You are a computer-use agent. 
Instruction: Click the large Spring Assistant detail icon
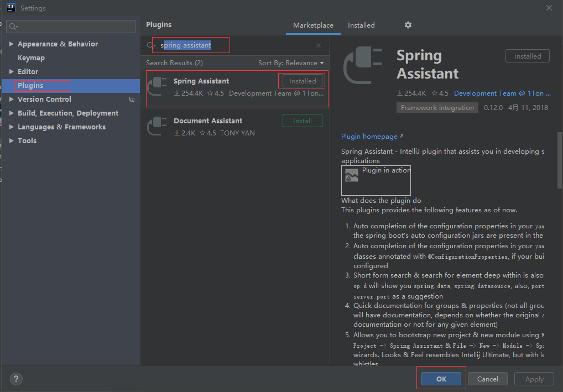point(363,66)
